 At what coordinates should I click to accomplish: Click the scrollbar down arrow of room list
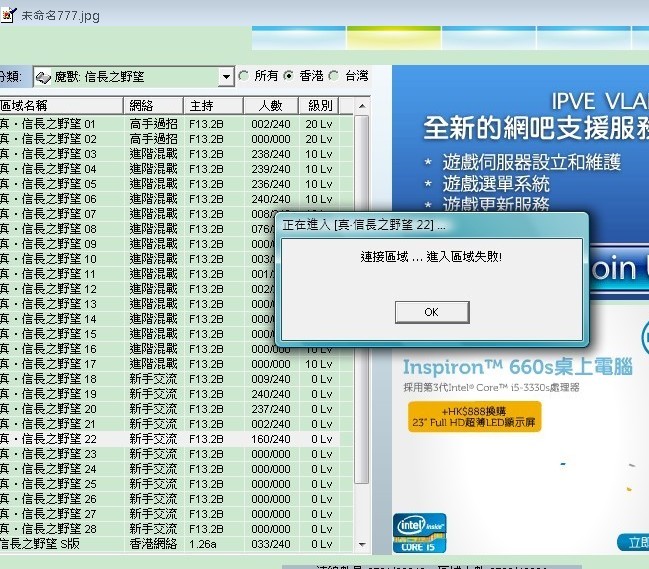(x=362, y=544)
